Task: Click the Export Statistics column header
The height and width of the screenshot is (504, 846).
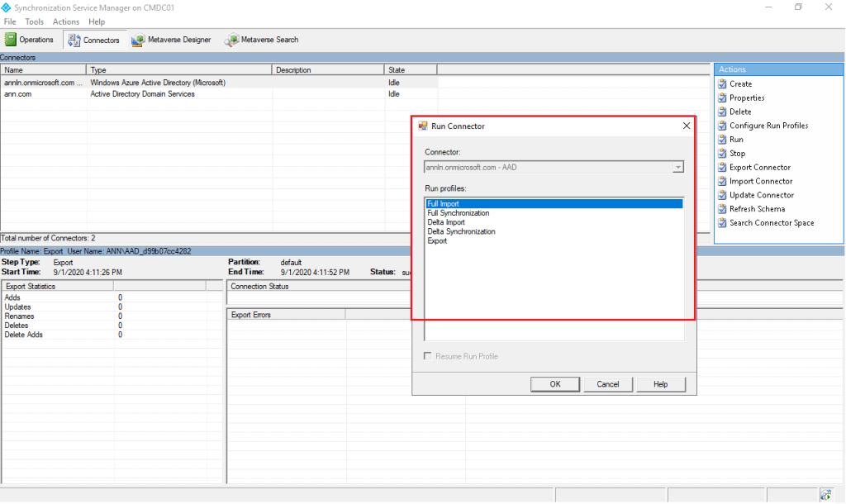Action: point(58,287)
